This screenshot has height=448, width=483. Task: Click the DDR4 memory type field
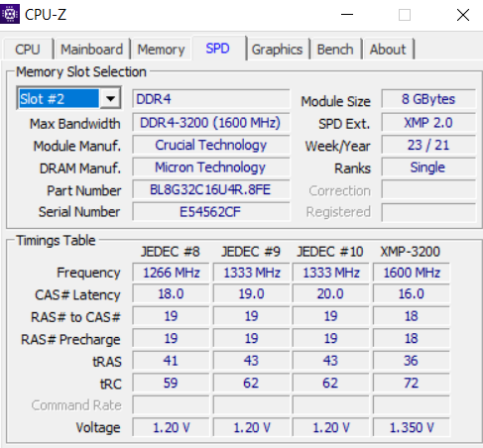pyautogui.click(x=211, y=99)
